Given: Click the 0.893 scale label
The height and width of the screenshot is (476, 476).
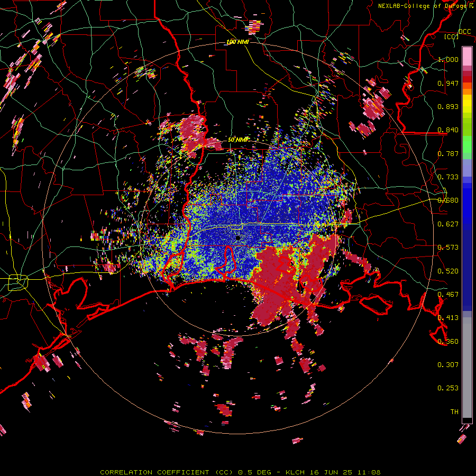Looking at the screenshot, I should 448,106.
